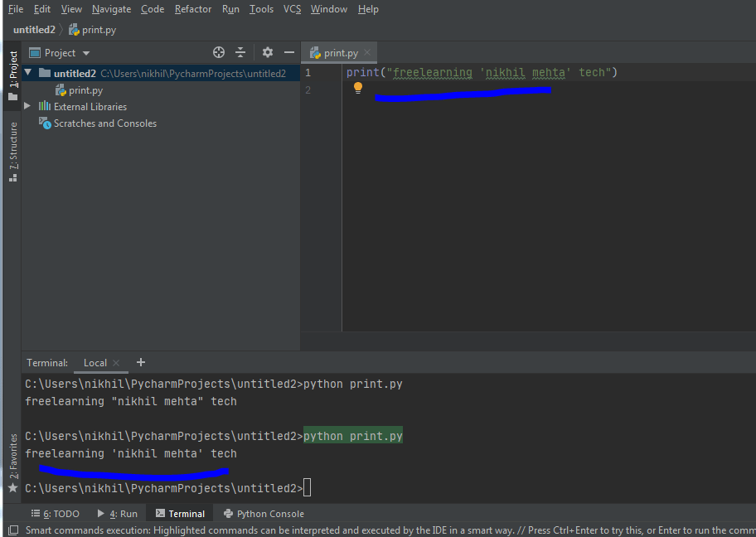Open the Edit menu
The width and height of the screenshot is (756, 537).
tap(42, 9)
